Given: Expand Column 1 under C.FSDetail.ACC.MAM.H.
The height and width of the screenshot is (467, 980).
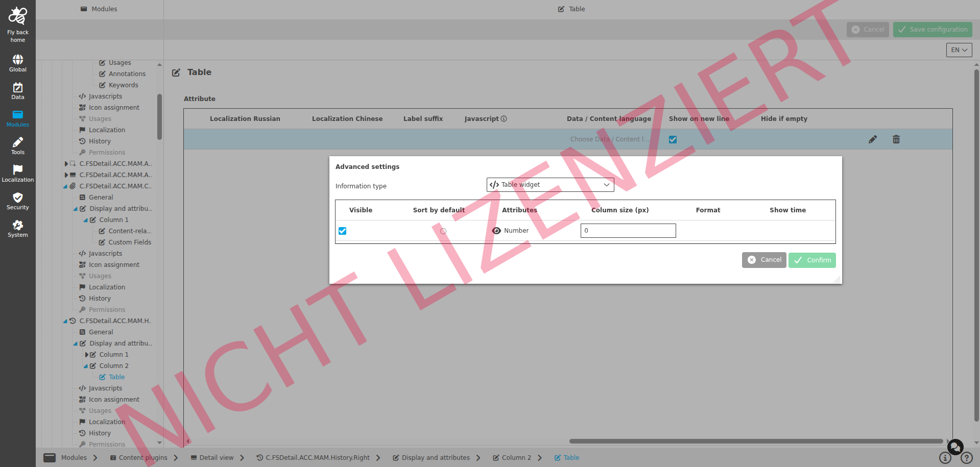Looking at the screenshot, I should click(x=87, y=355).
